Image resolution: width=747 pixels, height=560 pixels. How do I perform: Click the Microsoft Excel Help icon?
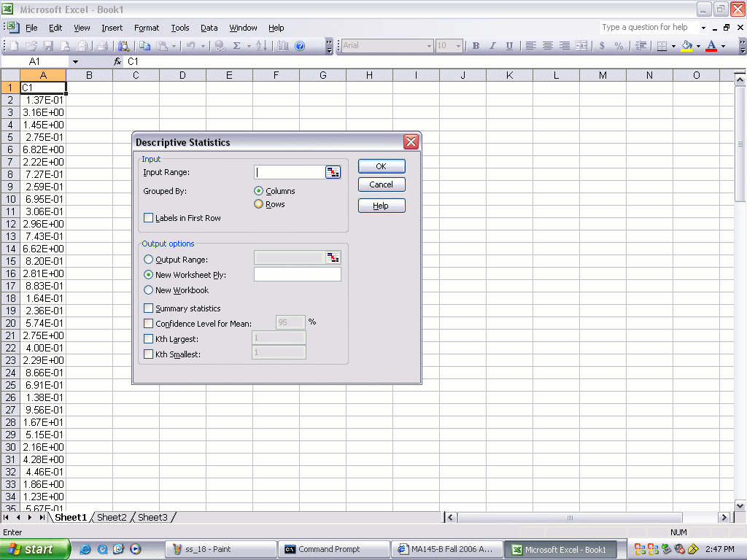click(299, 46)
